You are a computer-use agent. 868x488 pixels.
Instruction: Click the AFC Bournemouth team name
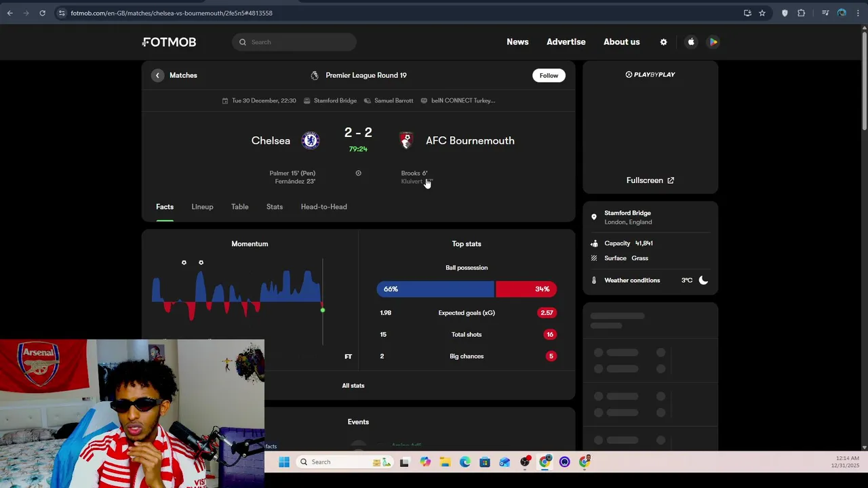(470, 140)
